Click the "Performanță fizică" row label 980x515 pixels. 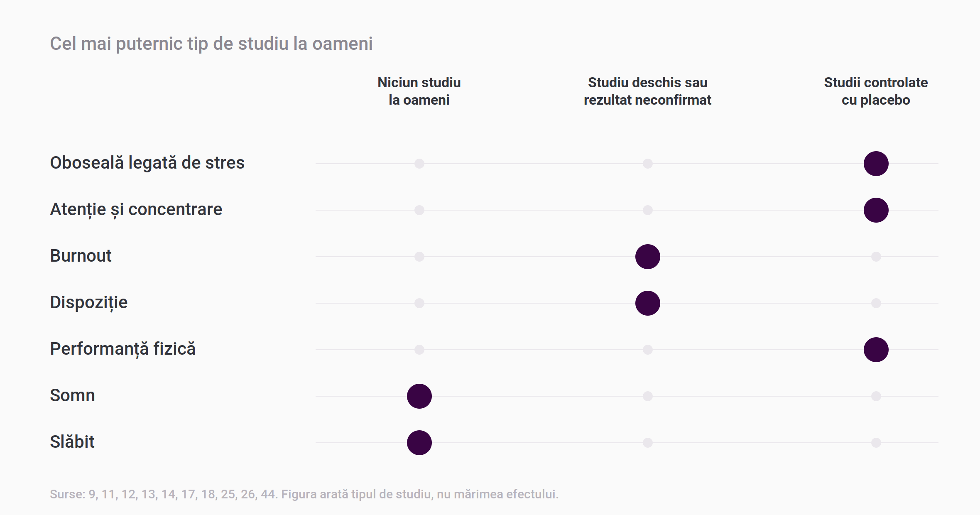point(122,349)
